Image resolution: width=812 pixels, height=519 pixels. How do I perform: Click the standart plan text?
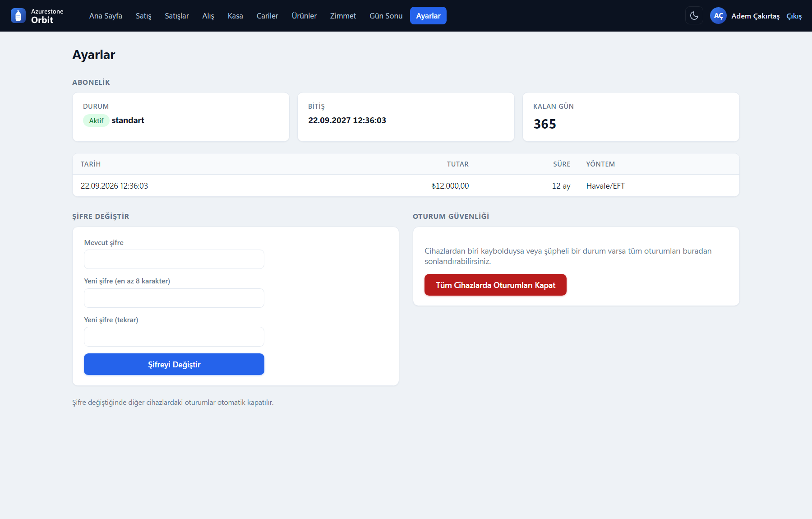point(128,120)
